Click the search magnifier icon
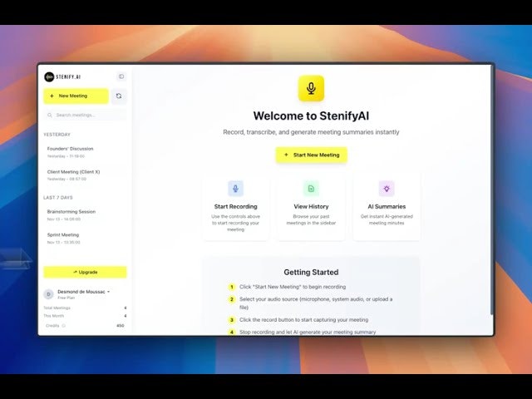 50,115
